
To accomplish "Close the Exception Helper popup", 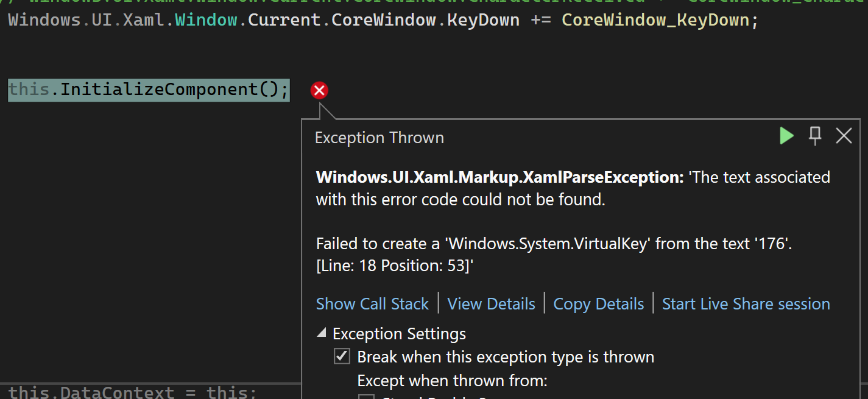I will (x=844, y=136).
